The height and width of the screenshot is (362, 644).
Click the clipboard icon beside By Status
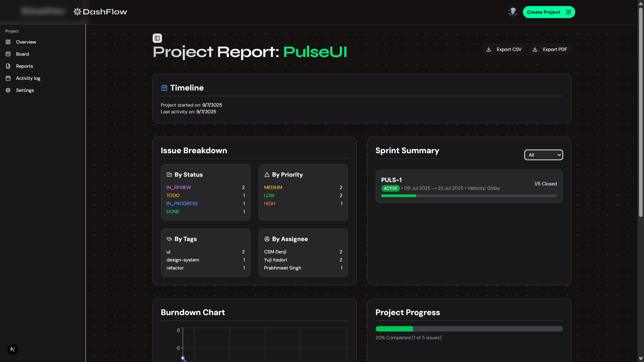pyautogui.click(x=169, y=174)
